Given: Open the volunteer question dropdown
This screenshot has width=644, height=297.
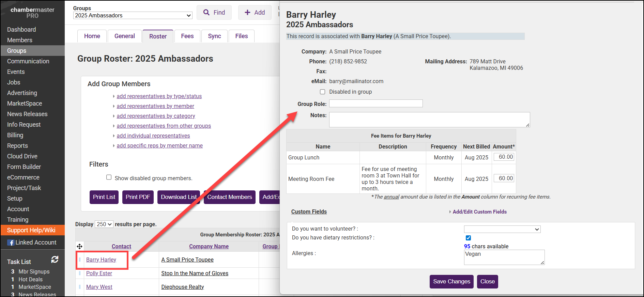Looking at the screenshot, I should click(x=502, y=229).
